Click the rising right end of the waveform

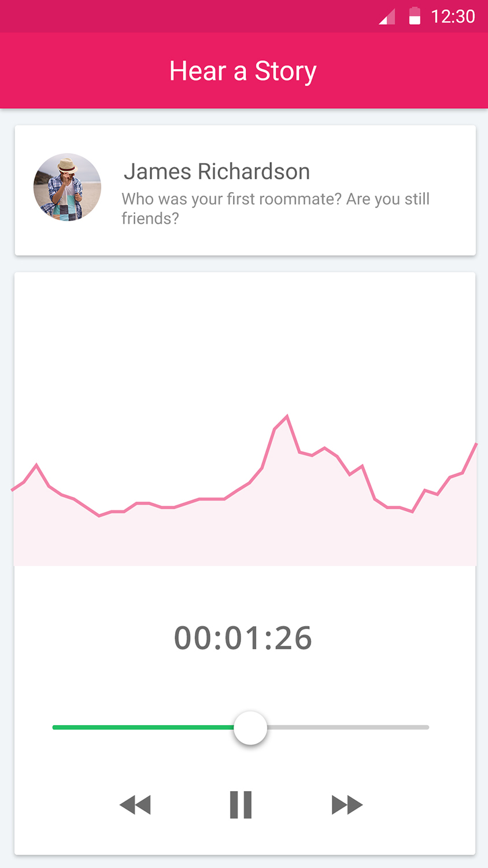[x=469, y=458]
